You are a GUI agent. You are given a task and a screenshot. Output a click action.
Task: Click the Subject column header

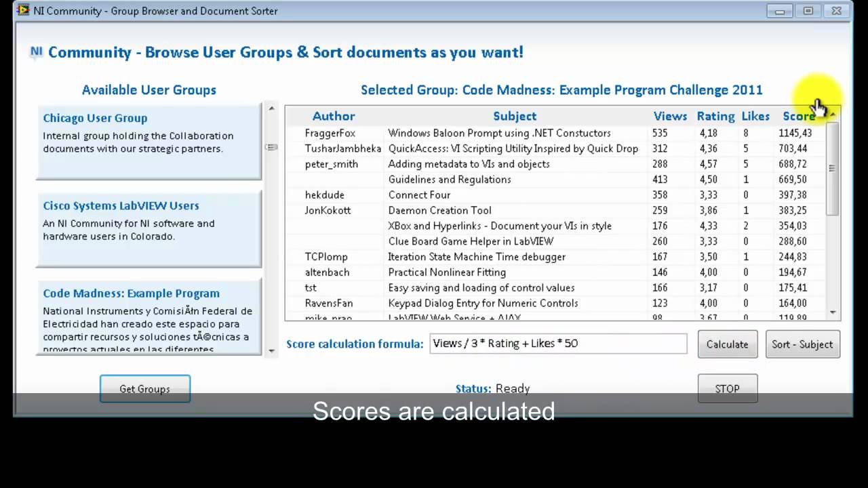(515, 116)
